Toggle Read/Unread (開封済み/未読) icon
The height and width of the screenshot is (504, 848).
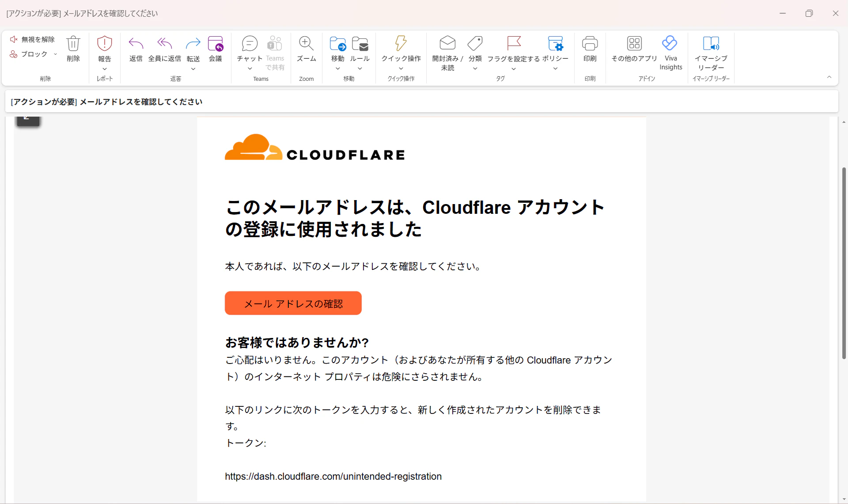coord(447,43)
